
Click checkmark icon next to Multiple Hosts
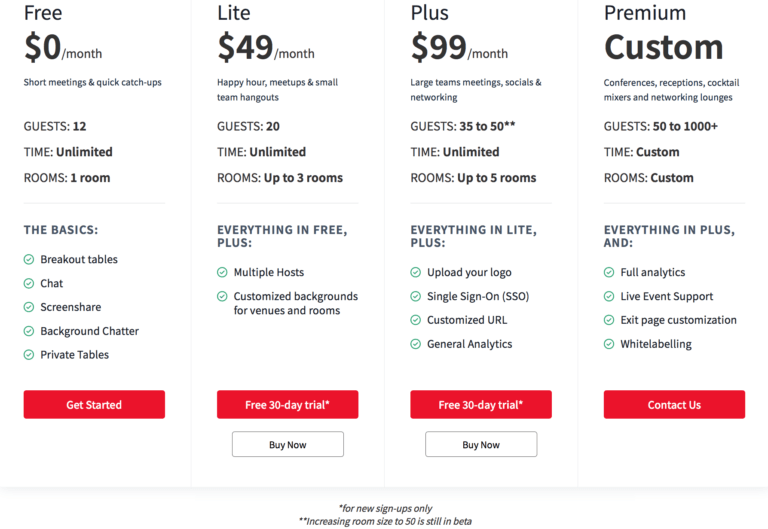[222, 272]
